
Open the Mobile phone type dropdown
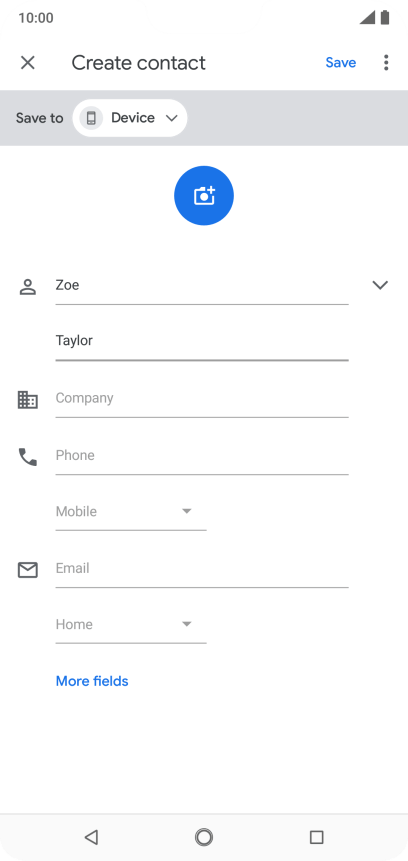tap(131, 512)
